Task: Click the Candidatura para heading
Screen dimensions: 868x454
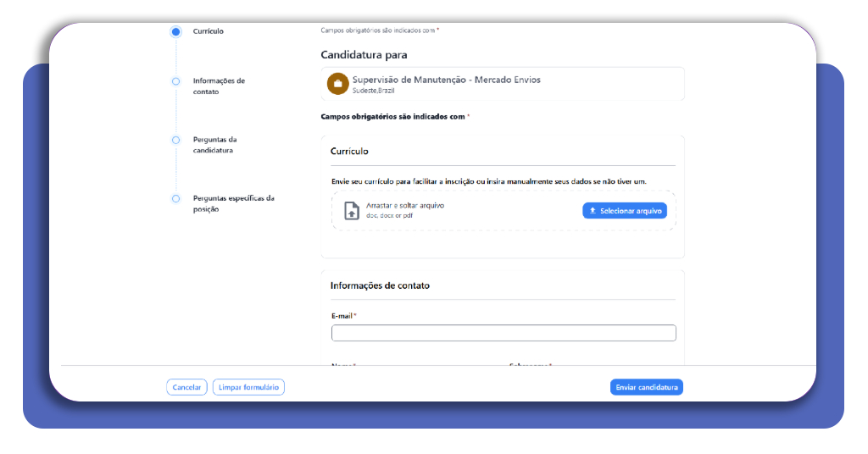Action: [364, 55]
